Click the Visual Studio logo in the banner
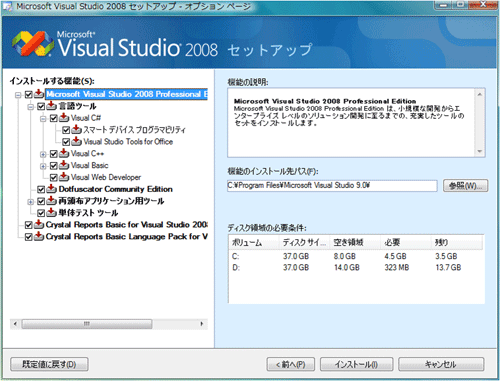 point(33,44)
